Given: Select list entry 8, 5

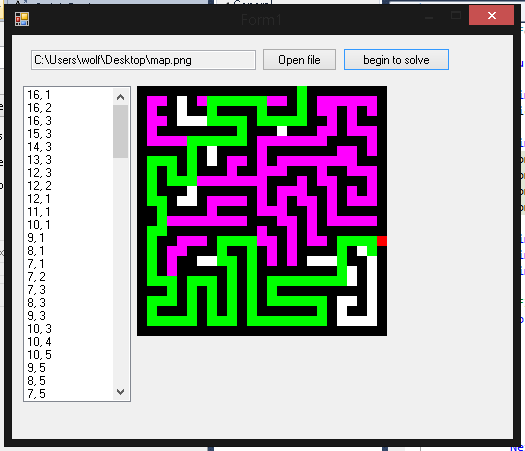Looking at the screenshot, I should [36, 381].
